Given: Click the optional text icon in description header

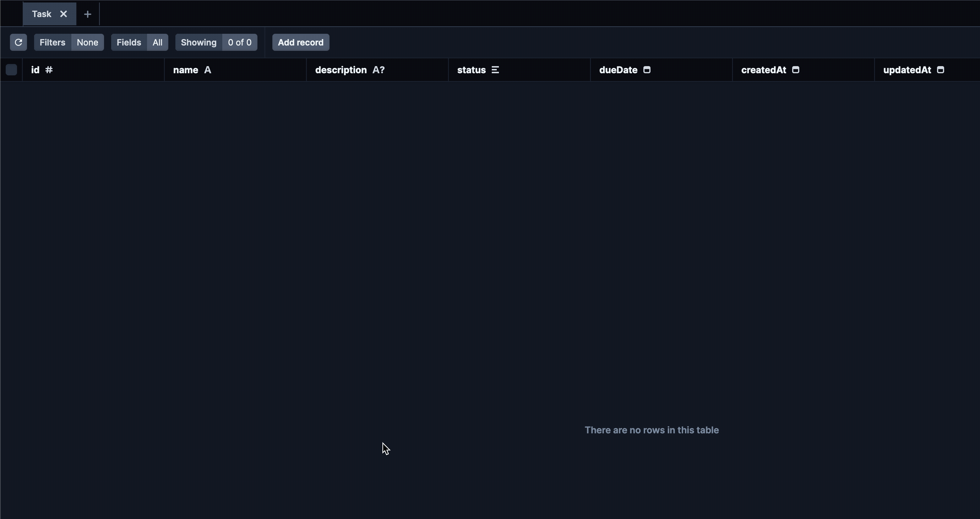Looking at the screenshot, I should (x=379, y=70).
